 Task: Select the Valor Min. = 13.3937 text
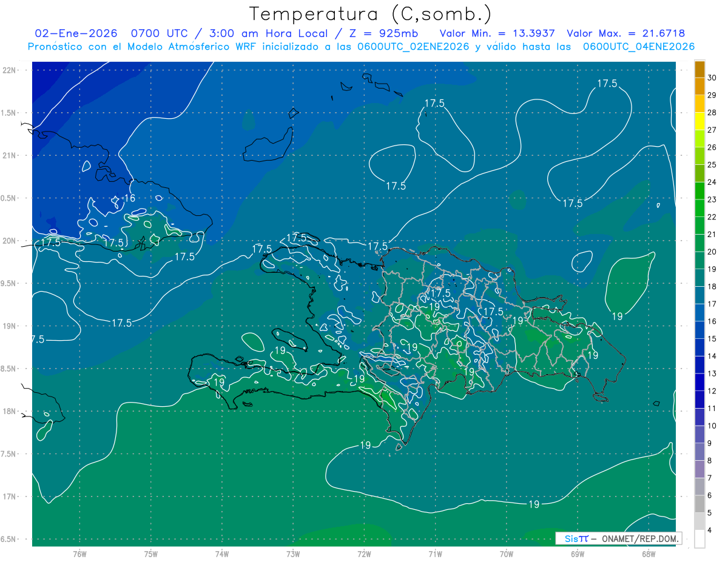[x=497, y=33]
